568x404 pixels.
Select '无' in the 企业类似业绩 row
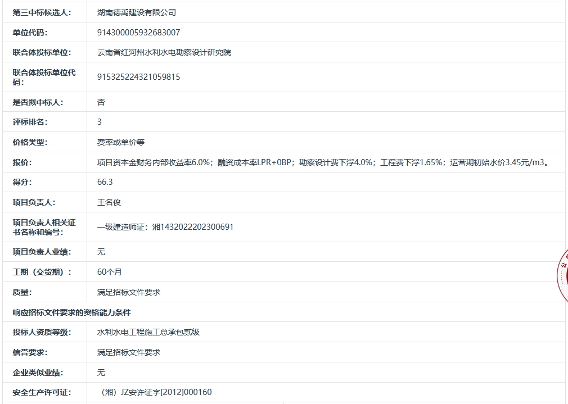(x=101, y=372)
